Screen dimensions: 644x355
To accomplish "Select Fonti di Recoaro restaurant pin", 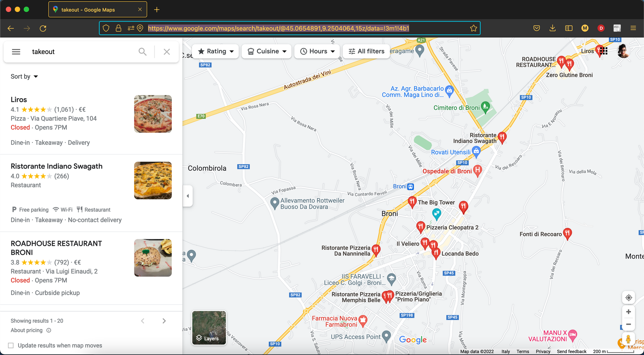I will point(567,234).
